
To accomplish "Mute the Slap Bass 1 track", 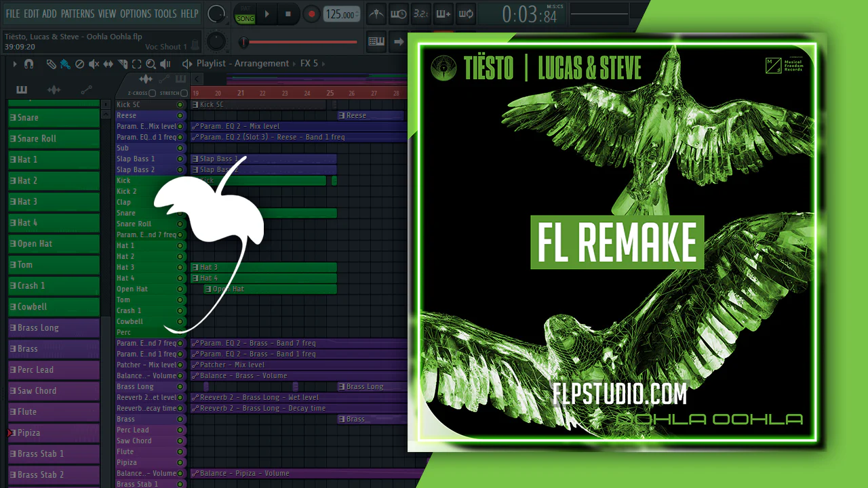I will pos(180,159).
